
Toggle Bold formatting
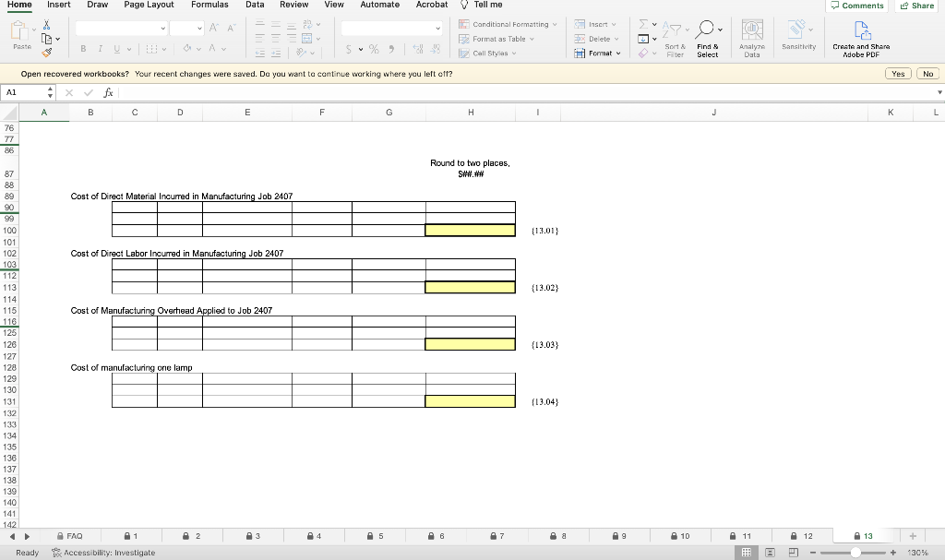click(83, 49)
